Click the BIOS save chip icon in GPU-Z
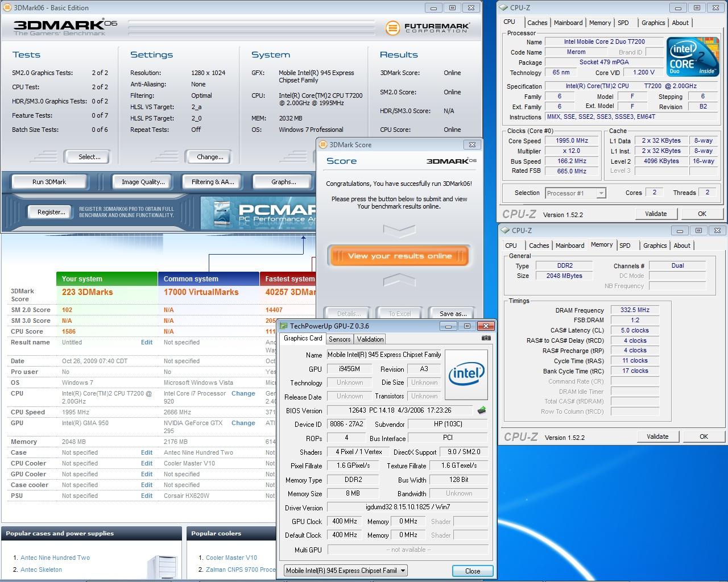 click(481, 410)
